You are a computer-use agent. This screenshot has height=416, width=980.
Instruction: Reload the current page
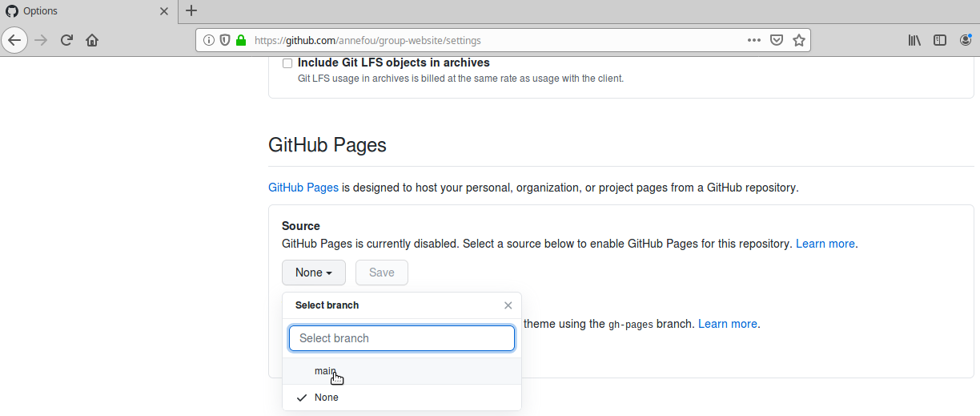click(x=67, y=40)
